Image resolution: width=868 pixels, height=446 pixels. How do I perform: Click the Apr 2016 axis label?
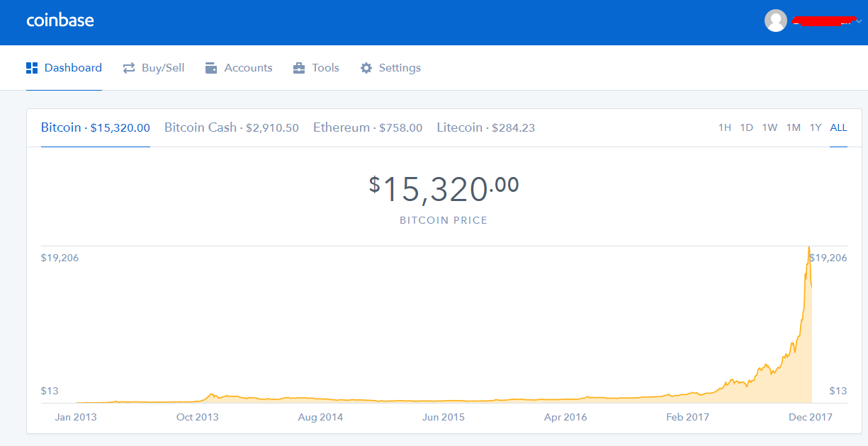(565, 417)
